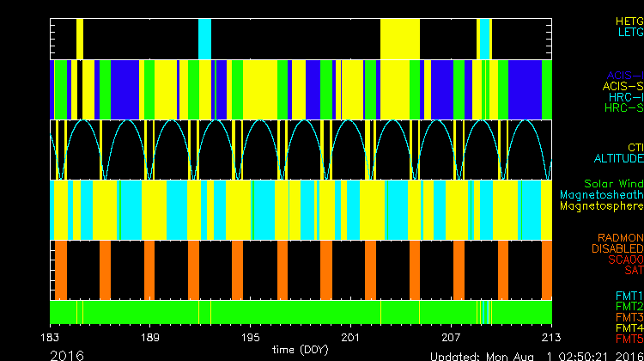Click the 207 tick on time axis
This screenshot has width=644, height=361.
pos(451,338)
